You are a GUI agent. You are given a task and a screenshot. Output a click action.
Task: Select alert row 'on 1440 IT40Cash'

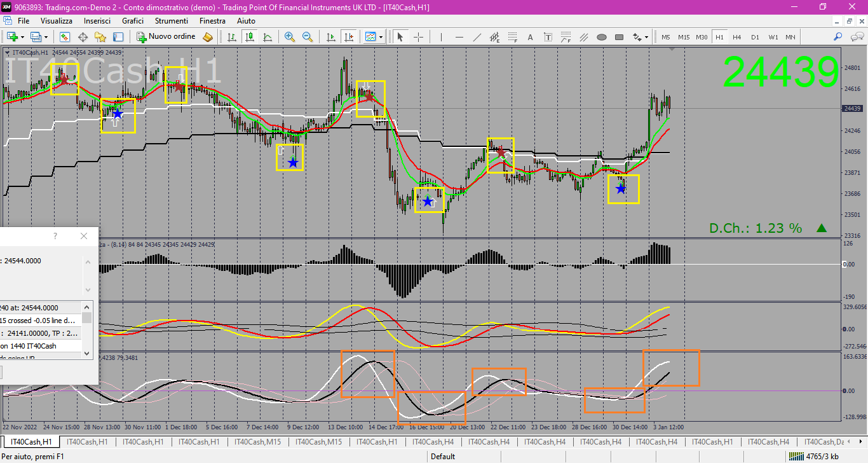click(x=41, y=346)
